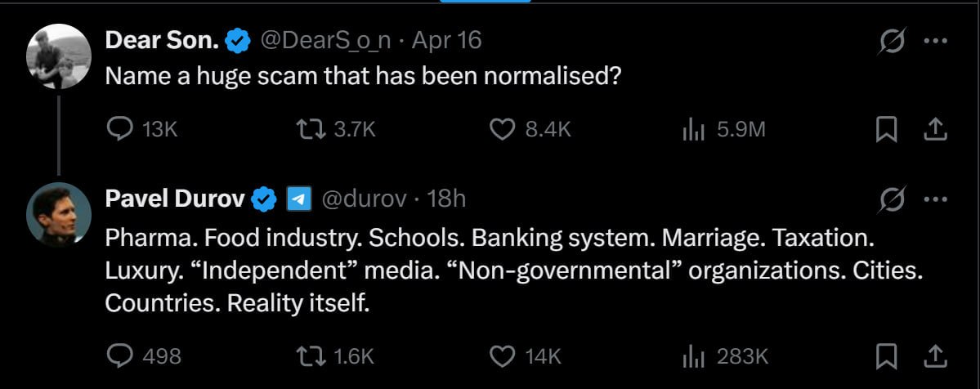Open more options on Durov's reply

click(x=936, y=199)
